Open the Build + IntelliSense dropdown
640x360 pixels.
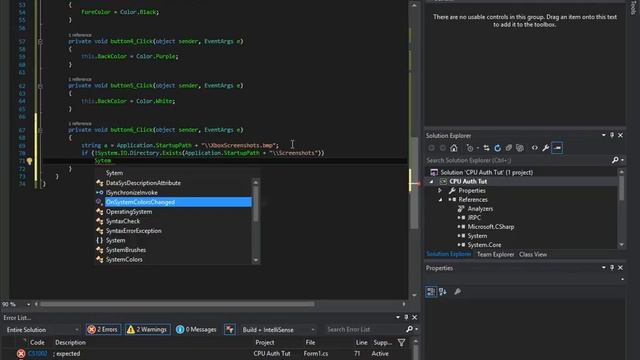pos(278,329)
